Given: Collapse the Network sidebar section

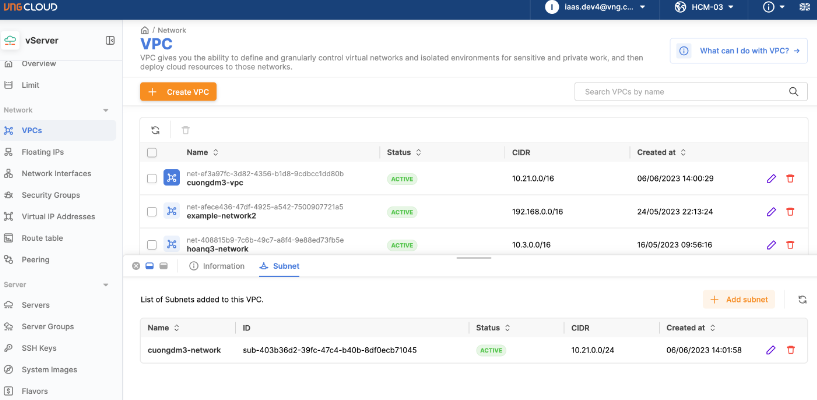Looking at the screenshot, I should [106, 110].
